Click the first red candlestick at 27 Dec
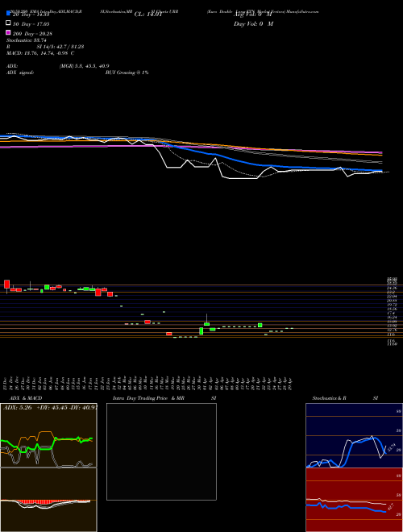Screen dimensions: 403x532 (6, 285)
